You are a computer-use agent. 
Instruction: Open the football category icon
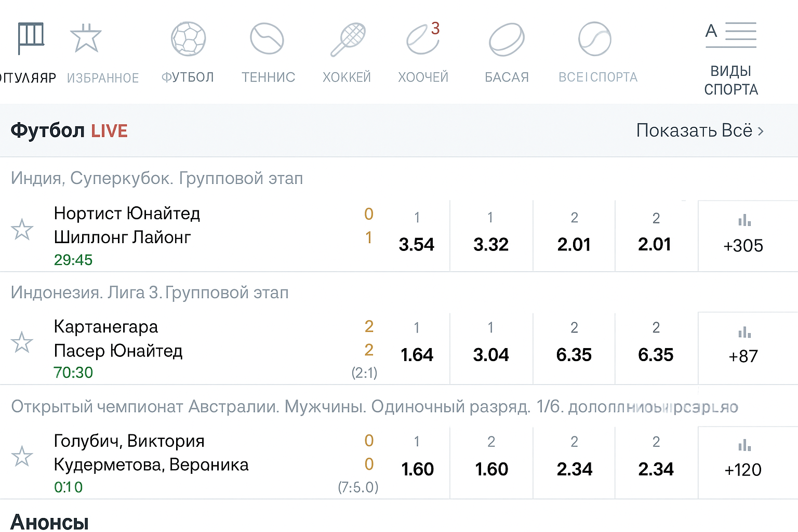(188, 39)
